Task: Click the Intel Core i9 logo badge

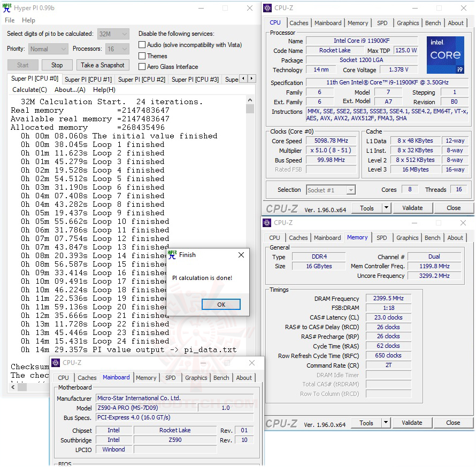Action: click(446, 55)
